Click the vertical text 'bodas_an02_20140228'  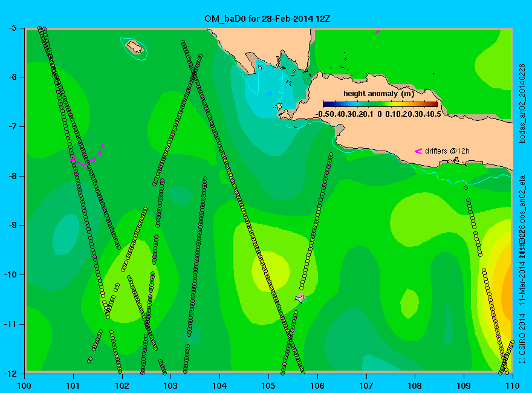[x=522, y=103]
